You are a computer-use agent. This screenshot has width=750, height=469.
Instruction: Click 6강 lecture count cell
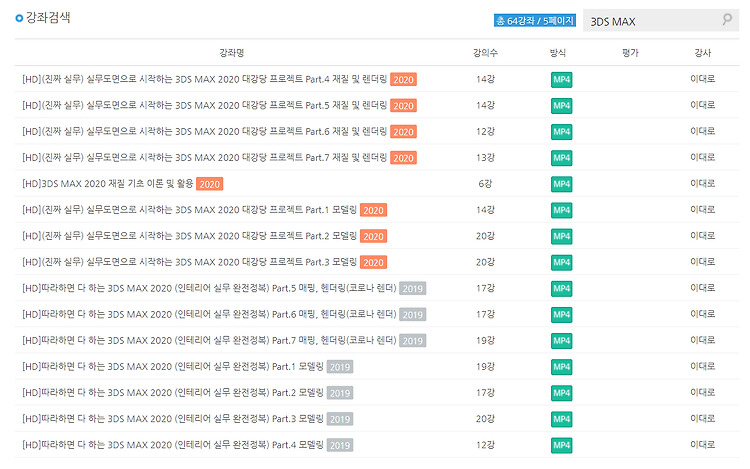pos(485,184)
